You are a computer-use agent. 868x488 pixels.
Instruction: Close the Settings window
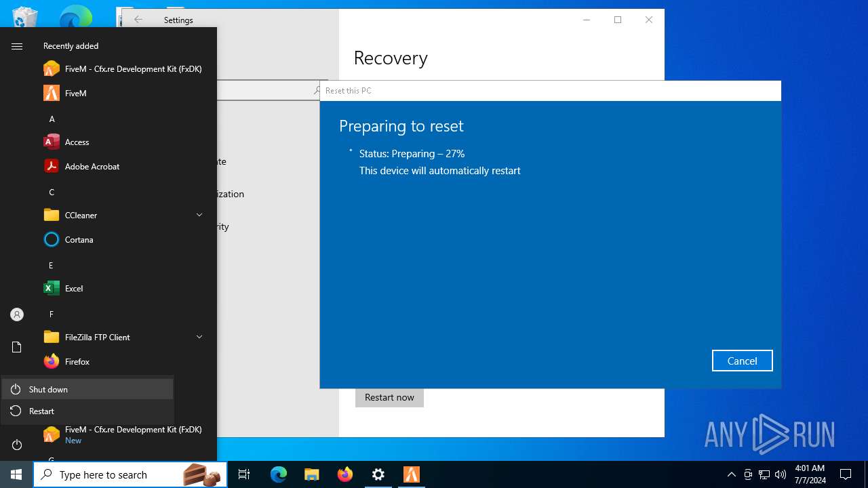pyautogui.click(x=649, y=20)
